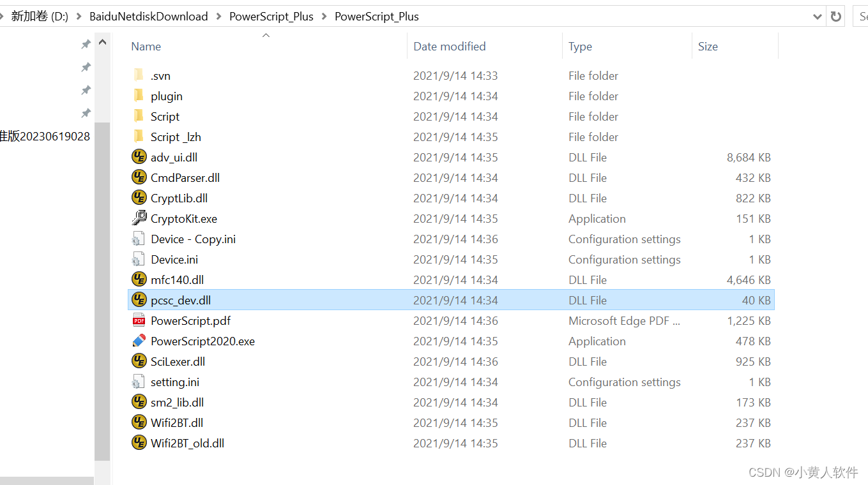Go to BaiduNetdiskDownload in breadcrumb
The height and width of the screenshot is (485, 868).
(x=149, y=17)
